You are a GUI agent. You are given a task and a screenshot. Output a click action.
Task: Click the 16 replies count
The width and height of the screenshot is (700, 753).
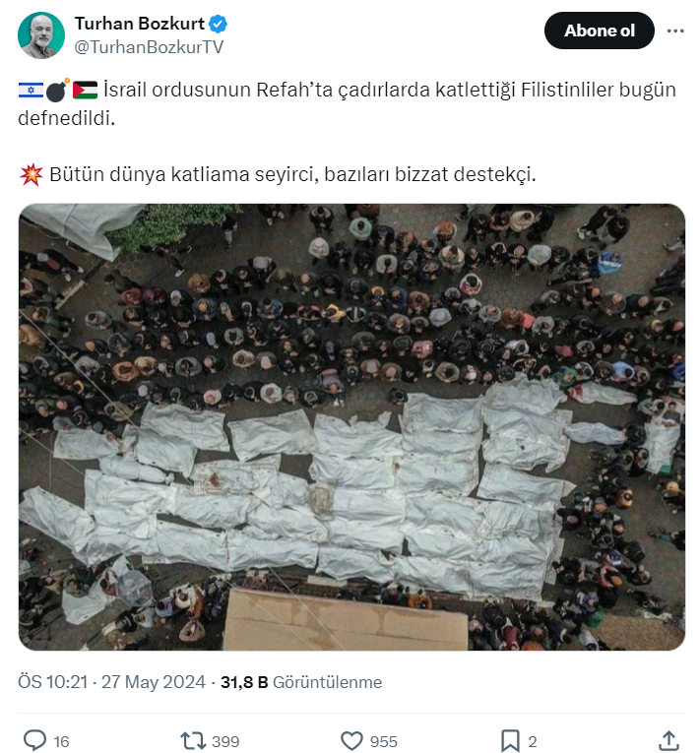pos(61,741)
